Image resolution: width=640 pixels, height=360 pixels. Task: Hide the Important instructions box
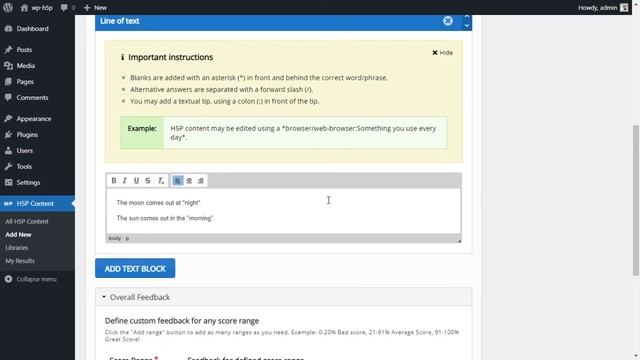pos(442,53)
